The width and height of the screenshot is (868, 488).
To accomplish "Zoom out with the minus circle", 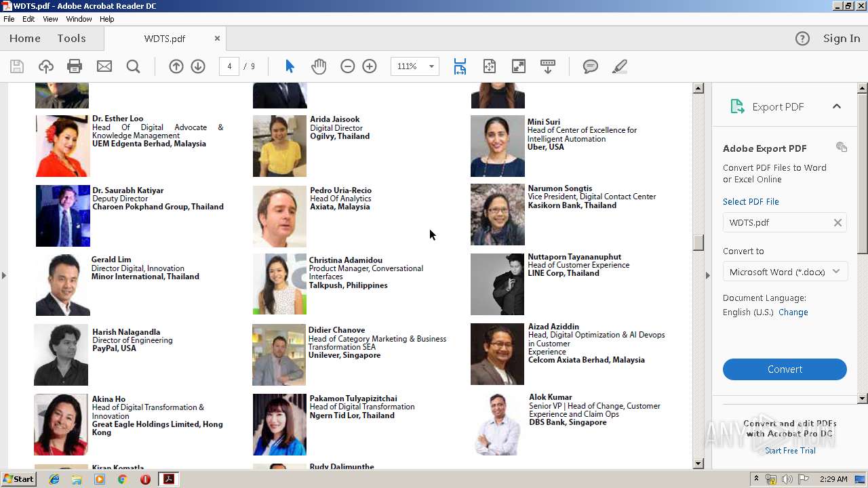I will pos(348,66).
